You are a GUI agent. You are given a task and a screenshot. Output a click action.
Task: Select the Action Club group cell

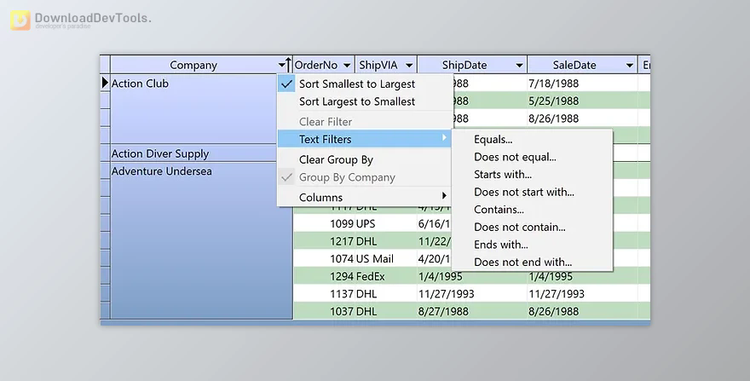tap(194, 109)
